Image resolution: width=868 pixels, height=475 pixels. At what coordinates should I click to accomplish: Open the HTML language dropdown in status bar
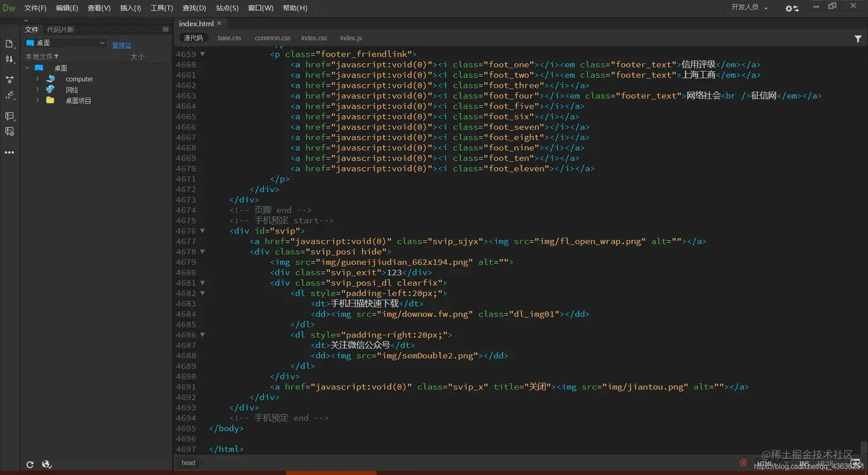click(772, 464)
